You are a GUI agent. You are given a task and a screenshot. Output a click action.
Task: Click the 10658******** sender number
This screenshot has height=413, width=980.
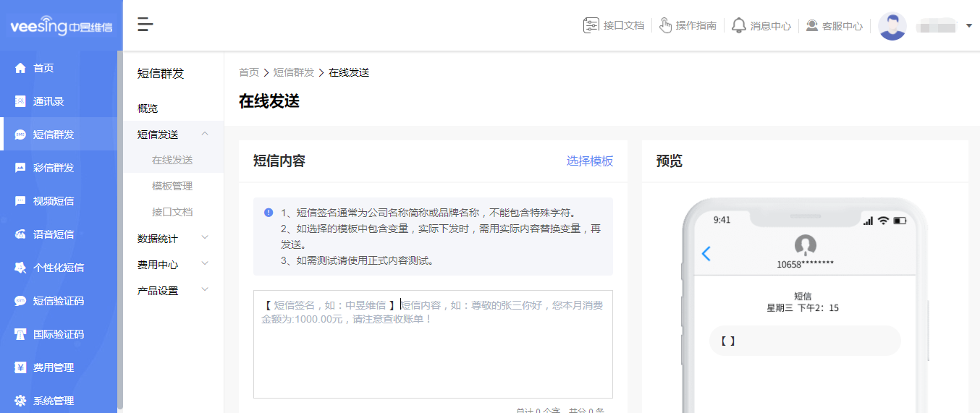(x=805, y=264)
